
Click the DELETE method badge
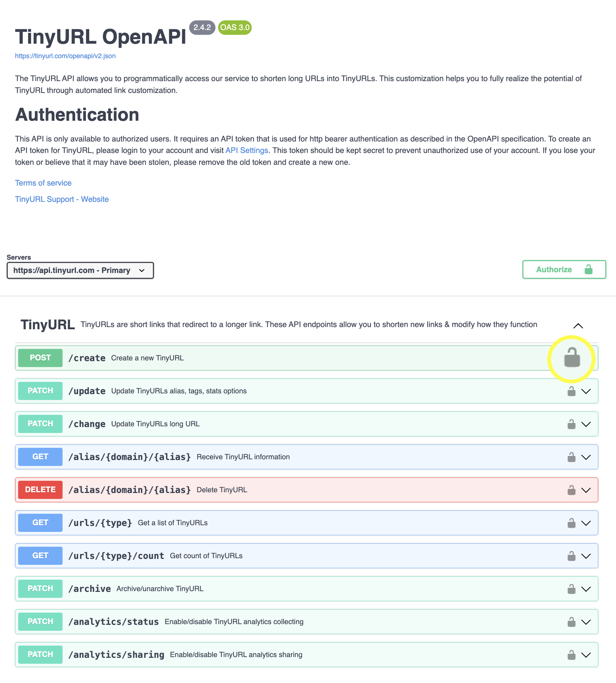tap(40, 490)
